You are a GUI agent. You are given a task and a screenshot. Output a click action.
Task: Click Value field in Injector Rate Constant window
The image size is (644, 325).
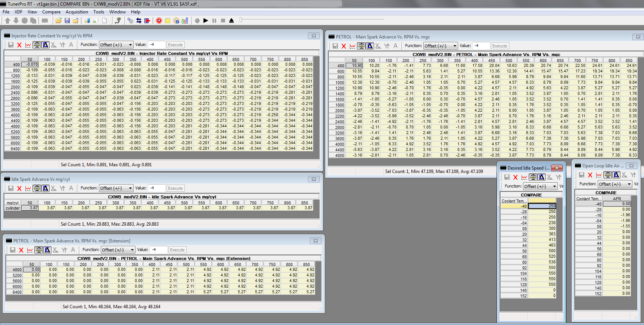tap(157, 45)
